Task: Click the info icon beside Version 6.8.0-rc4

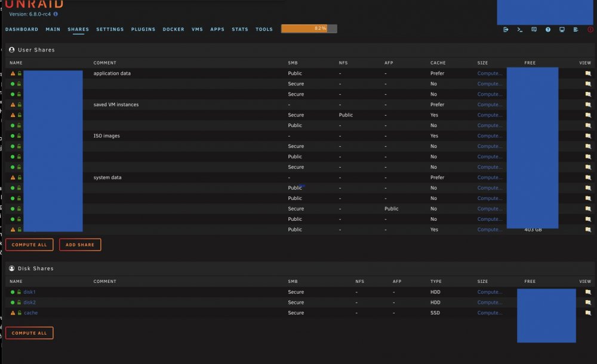Action: click(x=56, y=14)
